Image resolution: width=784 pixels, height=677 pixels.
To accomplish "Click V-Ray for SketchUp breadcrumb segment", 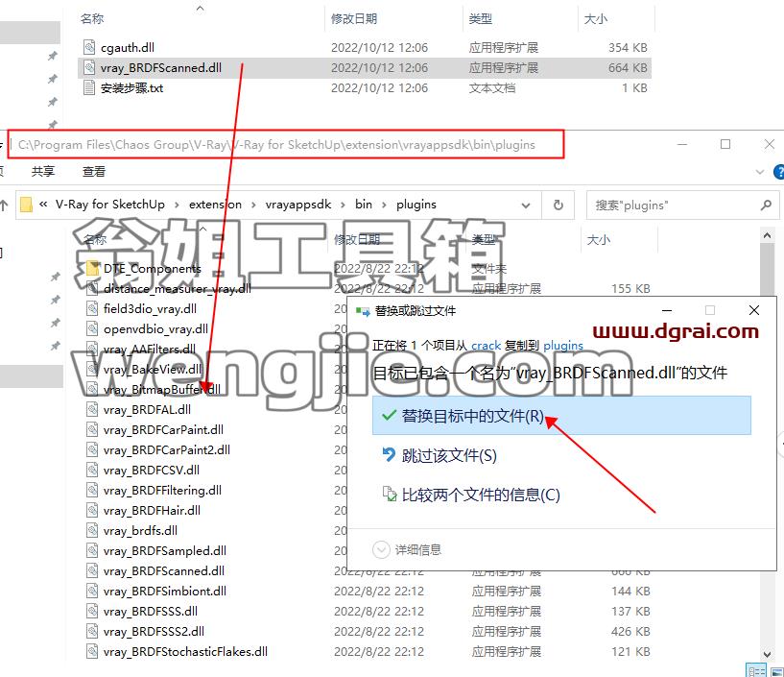I will [x=110, y=205].
